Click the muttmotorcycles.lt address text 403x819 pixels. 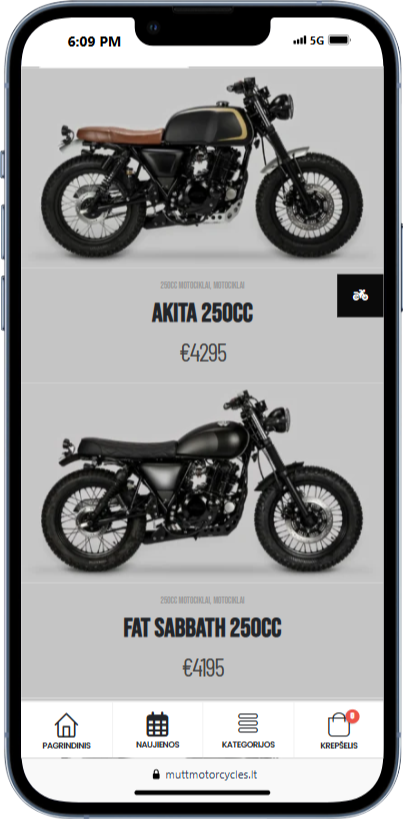coord(211,774)
